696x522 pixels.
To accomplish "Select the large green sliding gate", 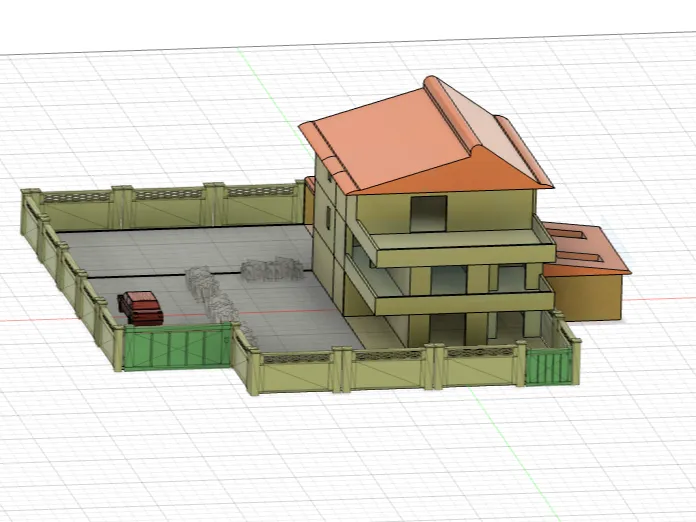I will click(177, 347).
